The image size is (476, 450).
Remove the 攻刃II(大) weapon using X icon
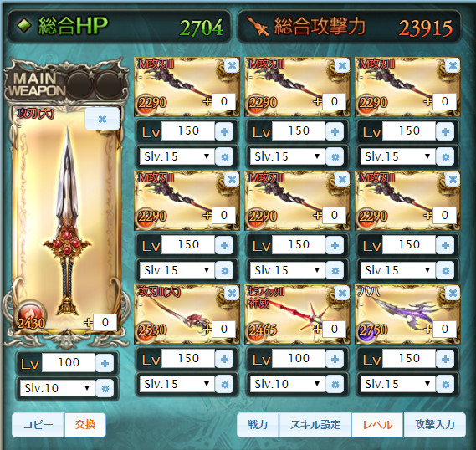point(232,293)
